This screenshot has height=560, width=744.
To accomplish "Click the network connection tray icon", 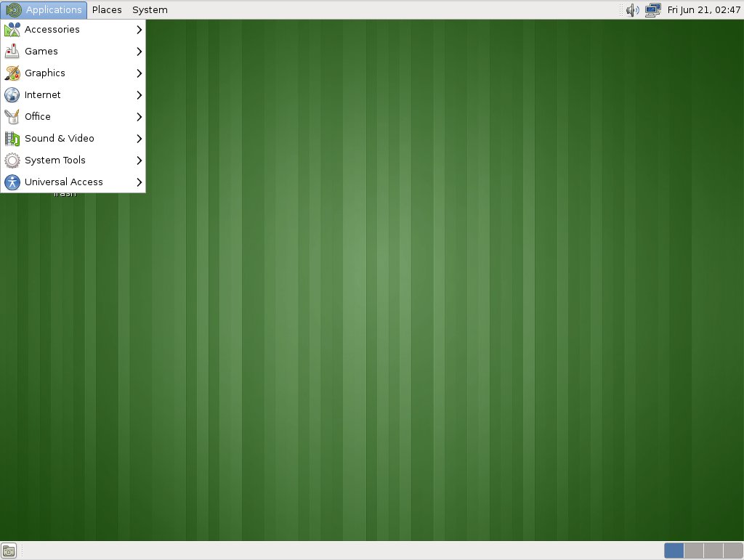I will click(652, 10).
